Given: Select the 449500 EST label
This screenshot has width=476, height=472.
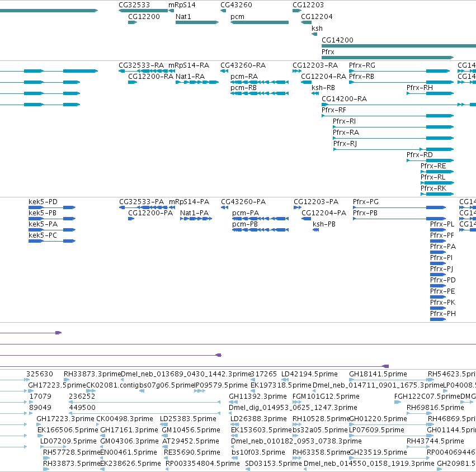Looking at the screenshot, I should (x=82, y=408).
